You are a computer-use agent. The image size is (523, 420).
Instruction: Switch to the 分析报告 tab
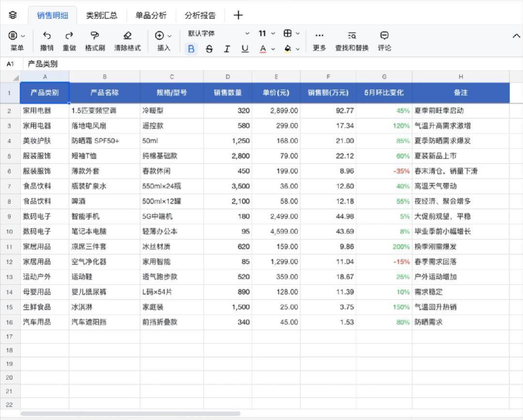[x=200, y=15]
